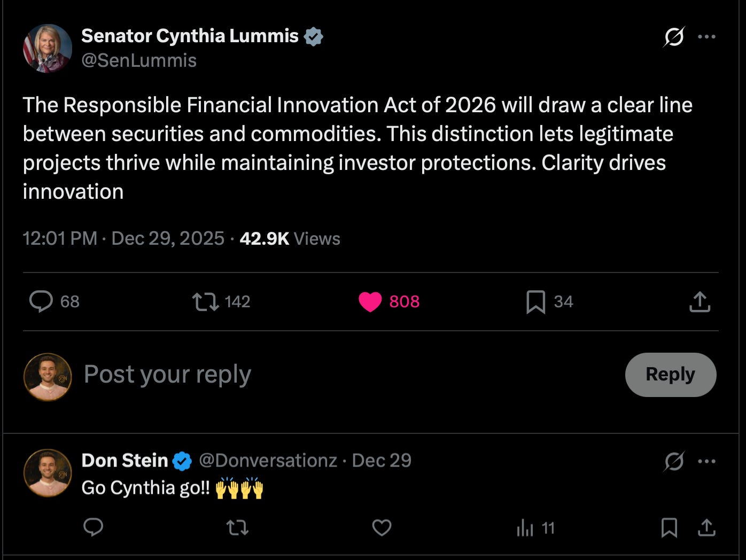
Task: Open the @SenLummis handle link
Action: tap(139, 60)
